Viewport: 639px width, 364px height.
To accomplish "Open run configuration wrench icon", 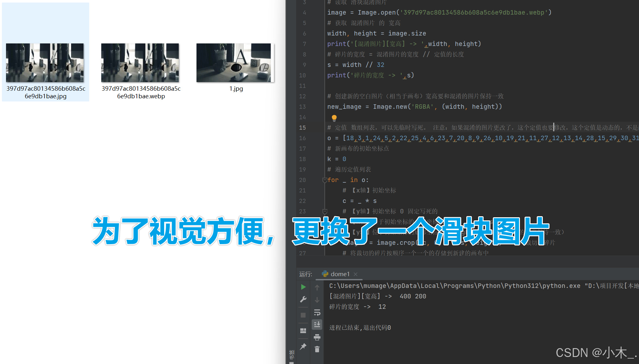I will (x=303, y=299).
